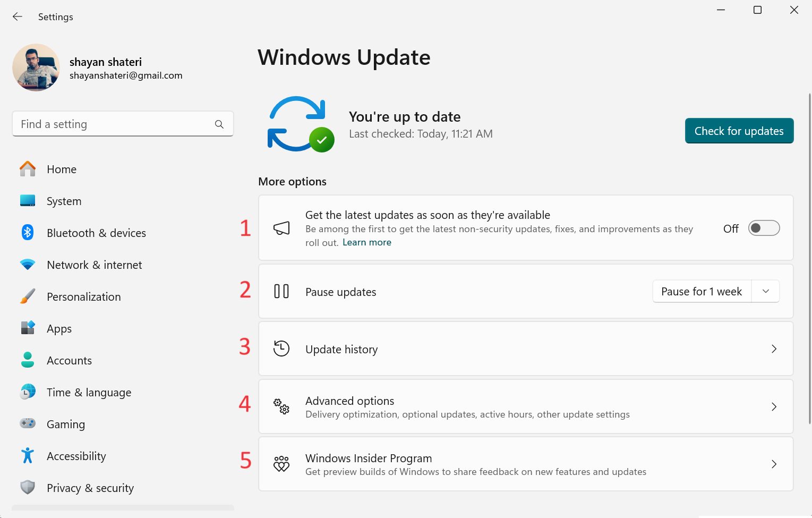
Task: Click the 'You're up to date' status text
Action: coord(405,116)
